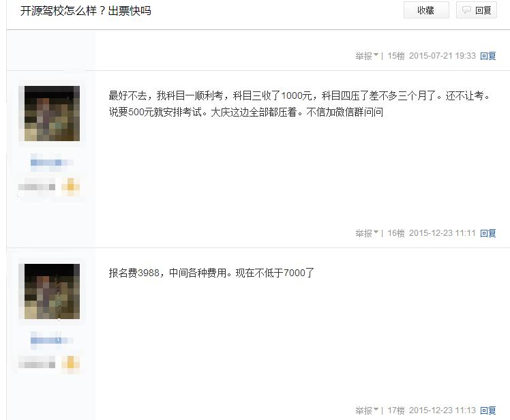
Task: Click 回复 link on the 17楼 post
Action: point(488,410)
